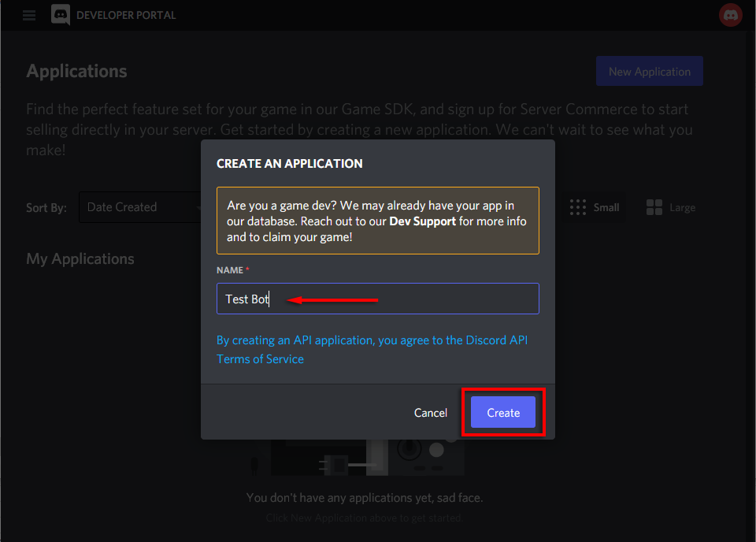Click the Sort By label
The height and width of the screenshot is (542, 756).
coord(46,207)
